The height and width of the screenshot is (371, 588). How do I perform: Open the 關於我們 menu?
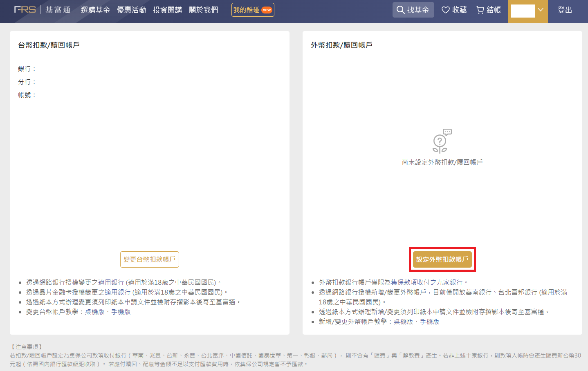click(203, 10)
